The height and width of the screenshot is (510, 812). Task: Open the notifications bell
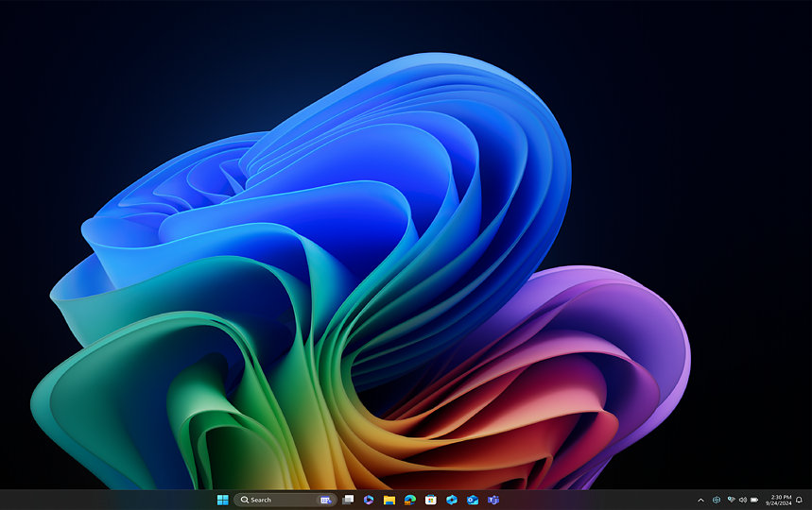(x=799, y=500)
